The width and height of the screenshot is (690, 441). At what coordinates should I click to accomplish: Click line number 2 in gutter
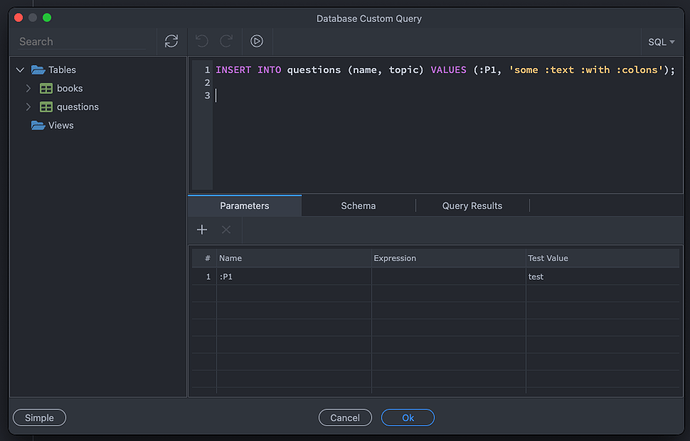point(207,83)
